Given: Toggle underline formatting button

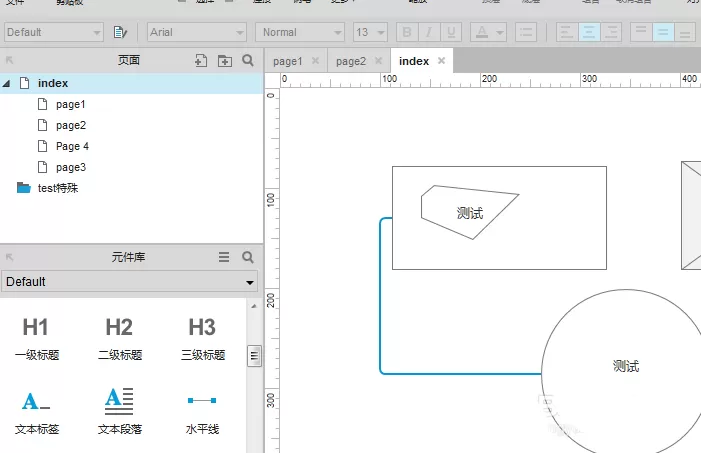Looking at the screenshot, I should 451,32.
